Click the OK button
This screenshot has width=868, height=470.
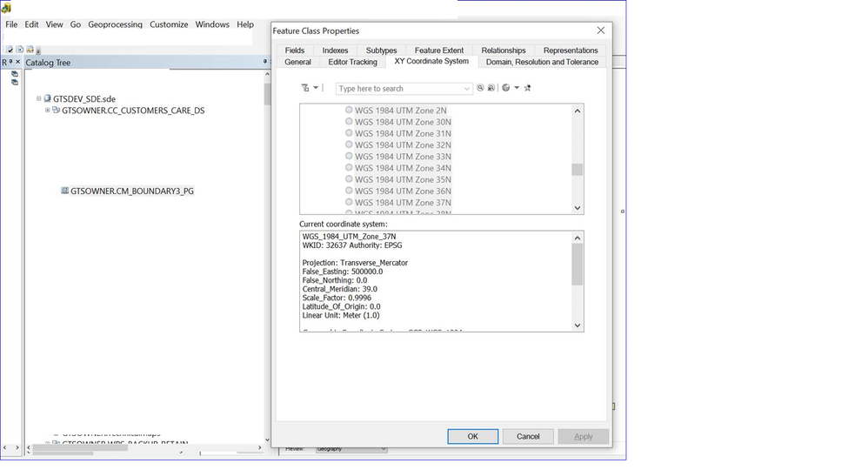click(473, 436)
